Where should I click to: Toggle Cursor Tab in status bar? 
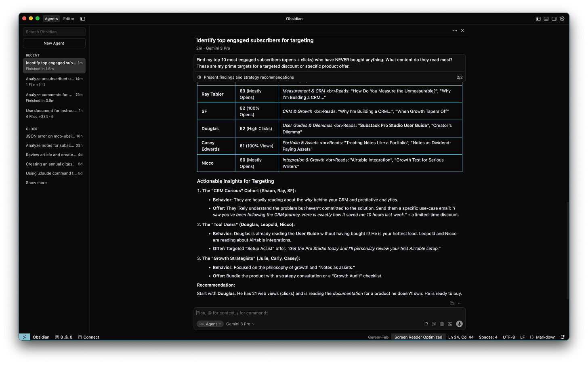(378, 337)
